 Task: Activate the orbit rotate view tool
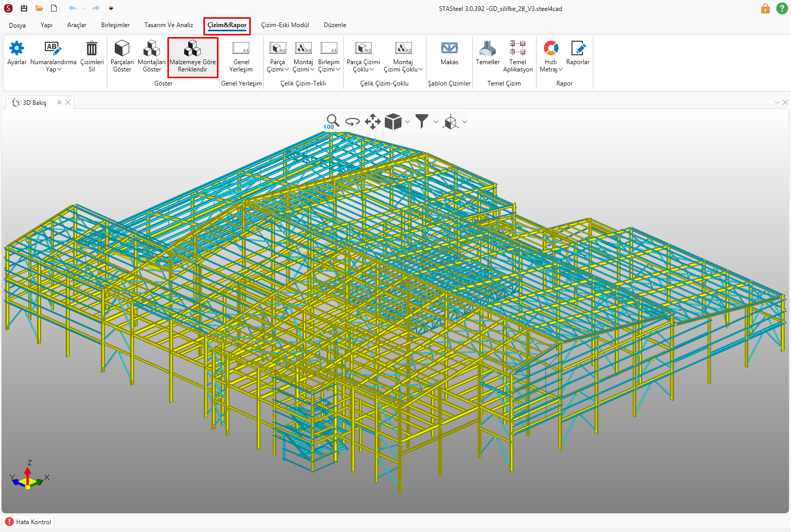click(x=352, y=122)
